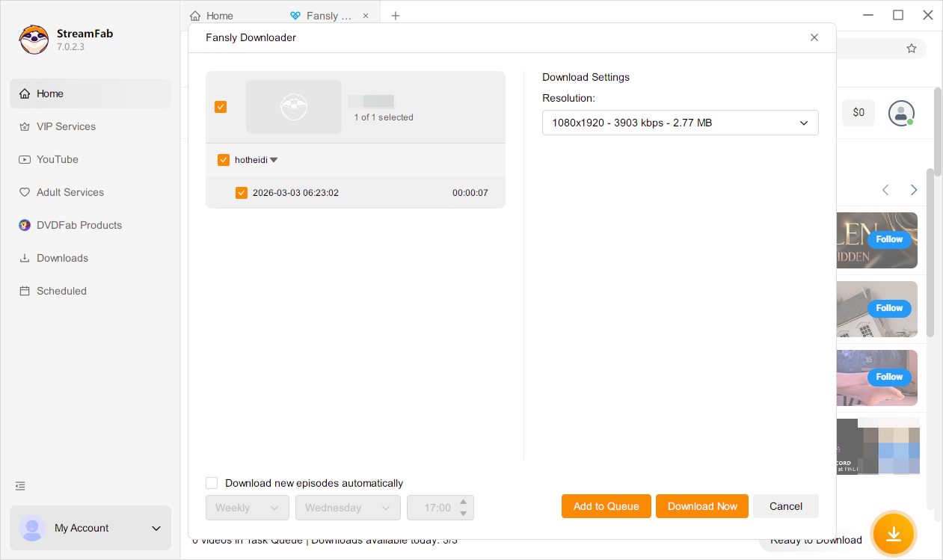
Task: Go to previous carousel page arrow
Action: click(x=885, y=190)
